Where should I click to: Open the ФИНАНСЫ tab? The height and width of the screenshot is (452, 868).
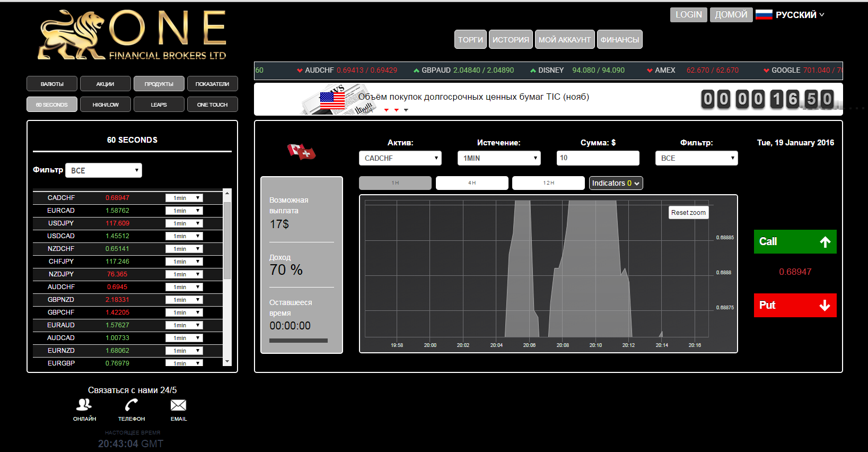click(x=620, y=39)
